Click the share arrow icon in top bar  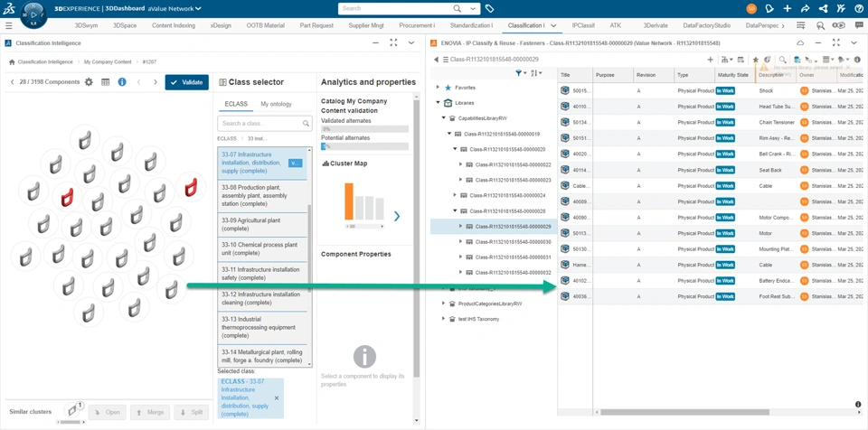coord(805,8)
